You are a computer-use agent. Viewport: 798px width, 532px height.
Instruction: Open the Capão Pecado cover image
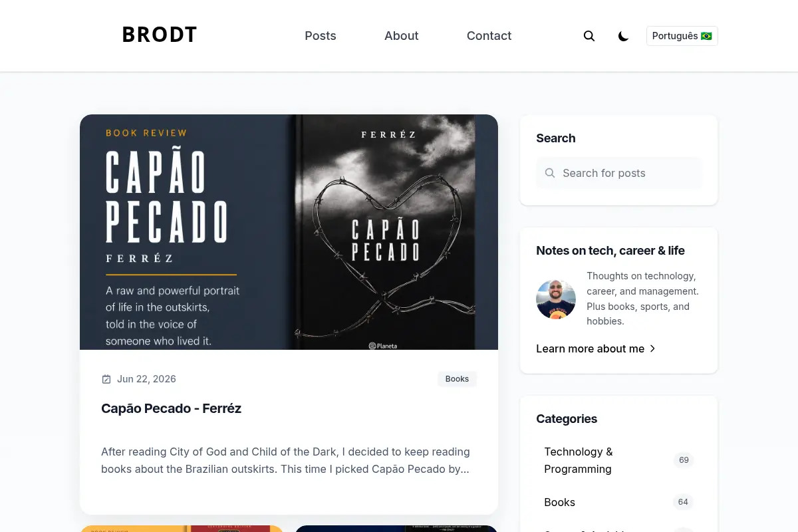[x=289, y=232]
